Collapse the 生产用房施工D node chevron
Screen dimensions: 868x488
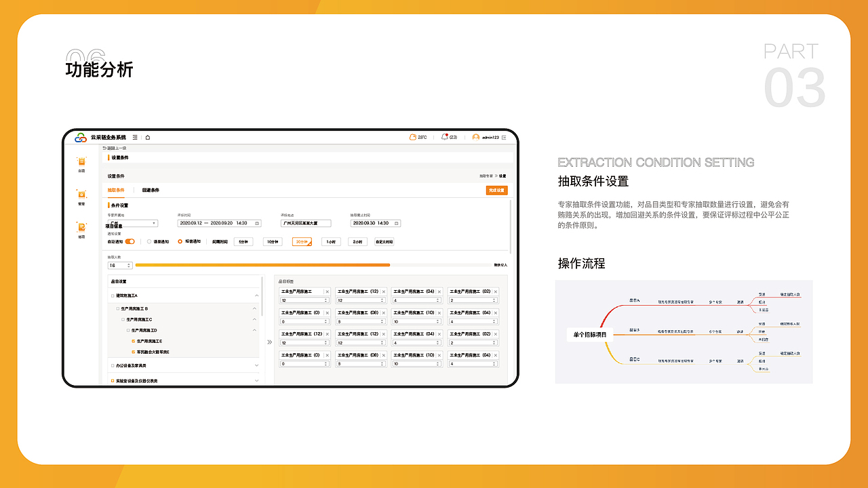tap(254, 330)
